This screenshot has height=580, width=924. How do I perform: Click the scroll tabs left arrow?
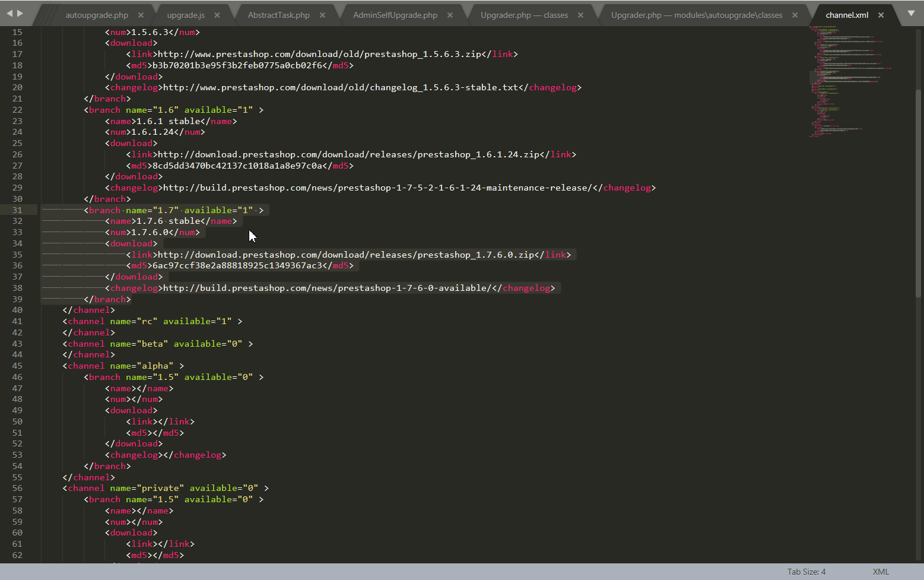9,13
